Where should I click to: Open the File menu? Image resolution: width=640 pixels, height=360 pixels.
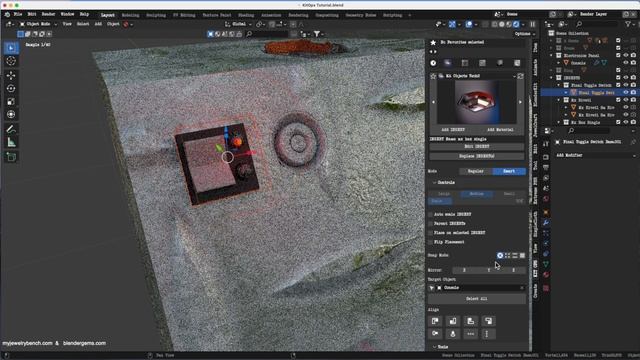point(18,14)
